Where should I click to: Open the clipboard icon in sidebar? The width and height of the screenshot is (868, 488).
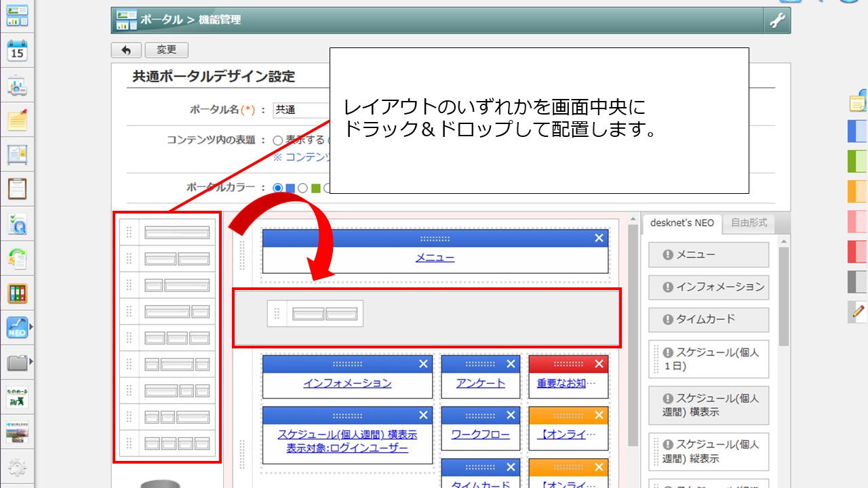coord(17,188)
